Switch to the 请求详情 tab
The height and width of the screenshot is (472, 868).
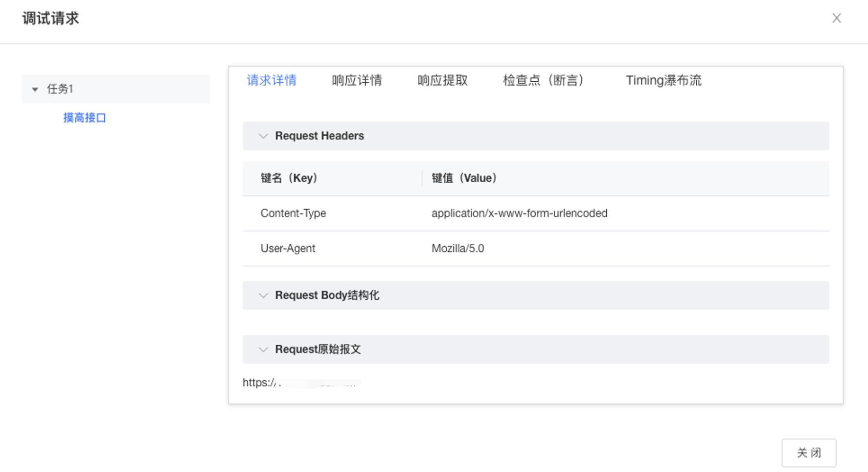(272, 80)
